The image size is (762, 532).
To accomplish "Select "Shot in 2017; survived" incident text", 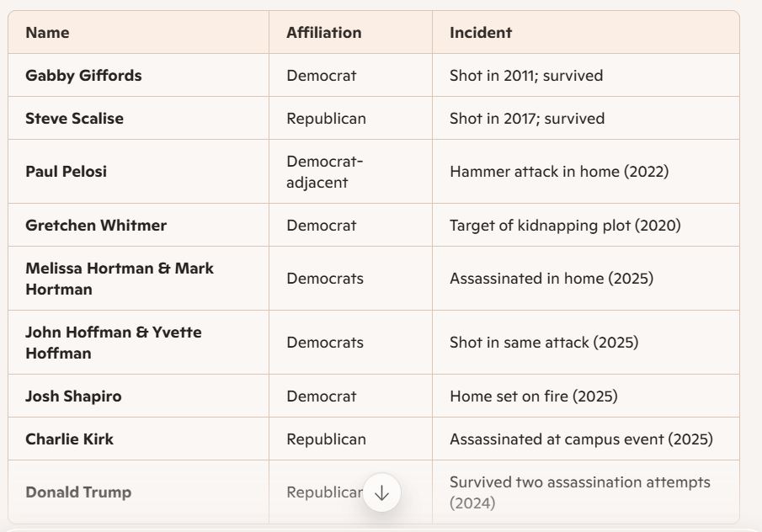I will (x=527, y=119).
